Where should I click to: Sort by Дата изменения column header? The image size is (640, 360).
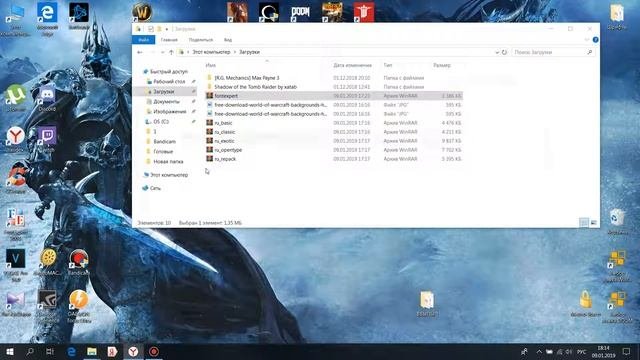(x=352, y=65)
